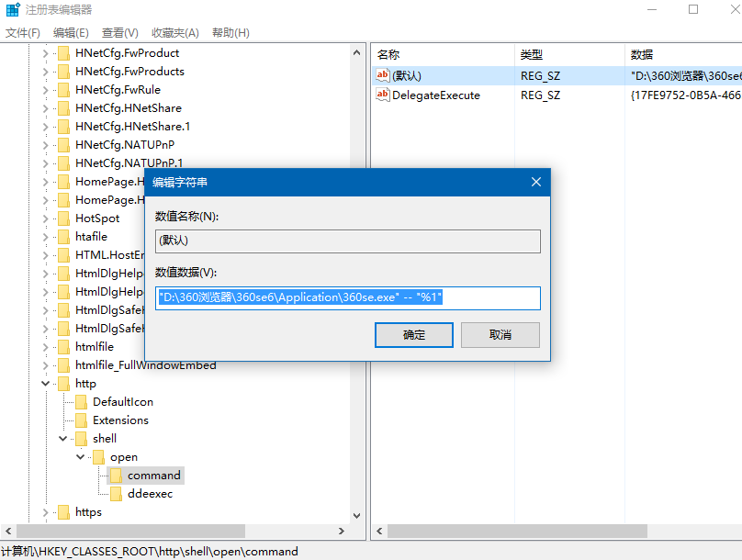742x560 pixels.
Task: Click the 数据 column header
Action: pyautogui.click(x=683, y=55)
